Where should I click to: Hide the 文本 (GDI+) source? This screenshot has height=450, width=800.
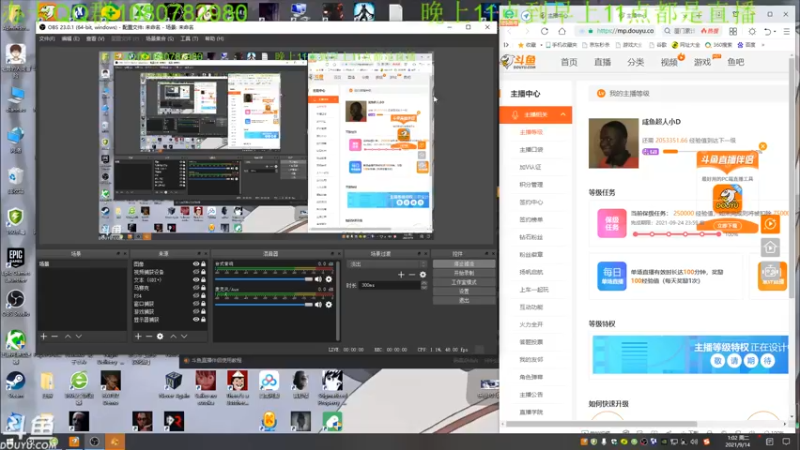point(196,280)
